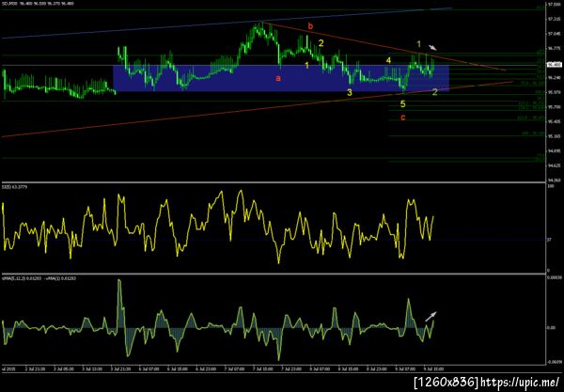
Task: Select the yellow '2' label beside wave b
Action: (321, 43)
